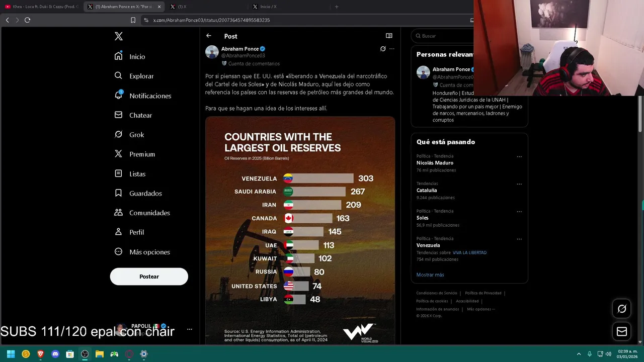
Task: Switch to Khea - Loca YouTube tab
Action: click(x=41, y=7)
